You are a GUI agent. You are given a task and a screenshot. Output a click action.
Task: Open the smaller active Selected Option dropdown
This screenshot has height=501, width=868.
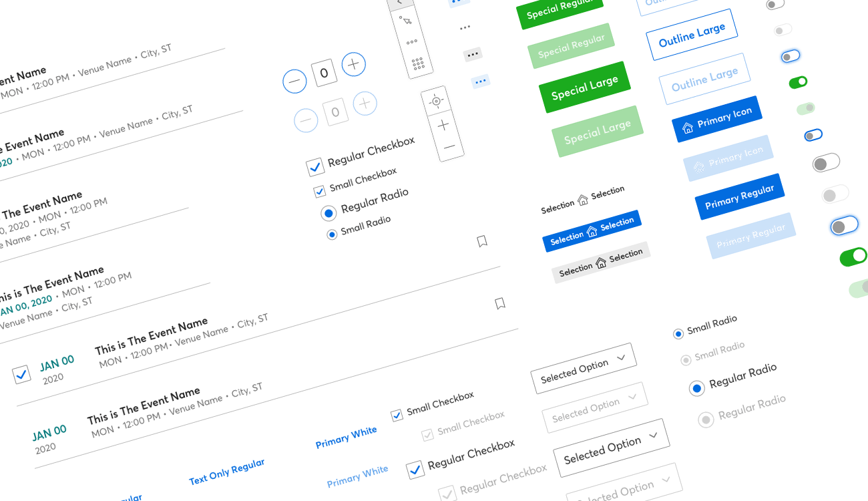click(x=583, y=368)
